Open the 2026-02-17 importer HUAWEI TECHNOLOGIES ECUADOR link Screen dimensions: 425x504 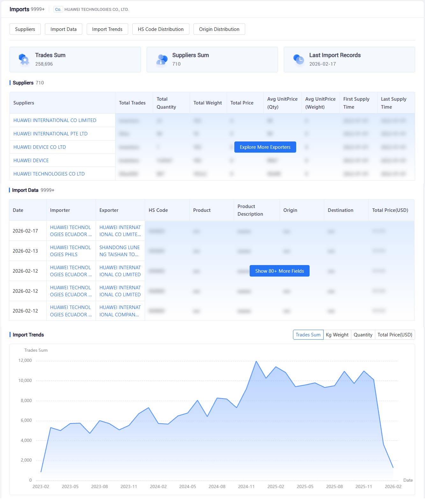[71, 231]
